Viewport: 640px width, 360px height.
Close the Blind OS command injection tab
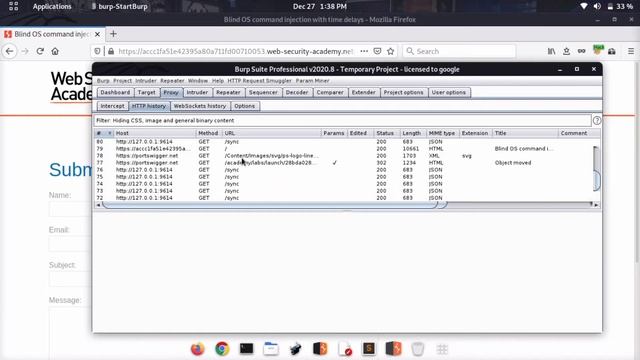pos(97,34)
